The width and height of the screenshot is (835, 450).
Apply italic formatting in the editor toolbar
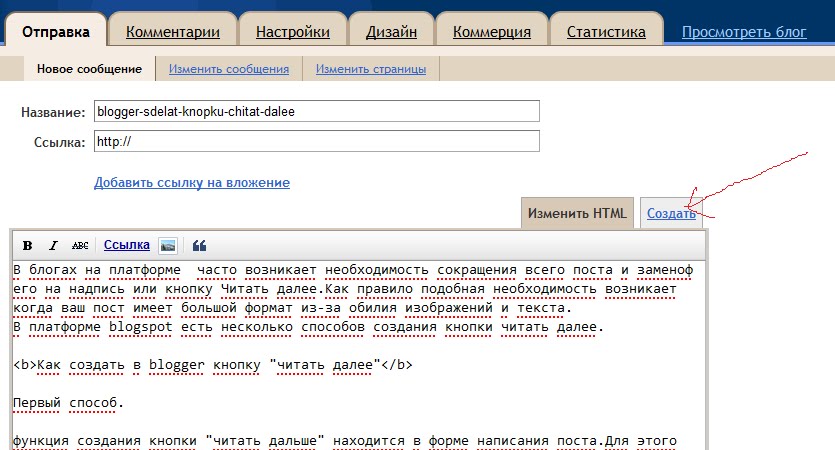pos(53,246)
